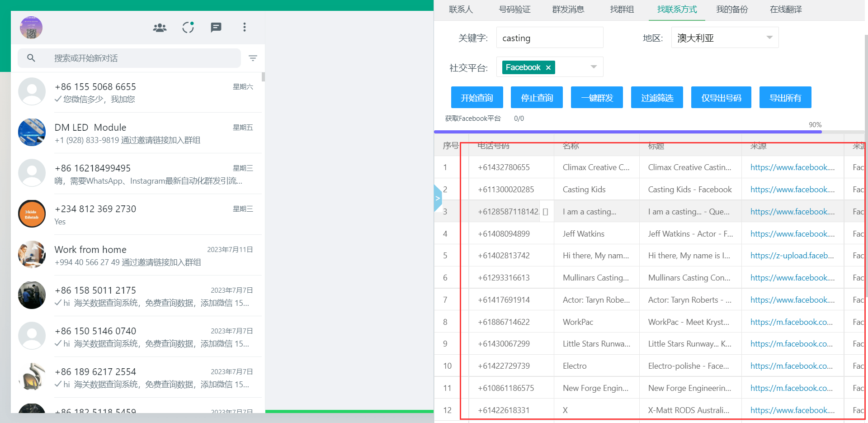Click the purple query progress bar
This screenshot has height=423, width=868.
click(627, 132)
